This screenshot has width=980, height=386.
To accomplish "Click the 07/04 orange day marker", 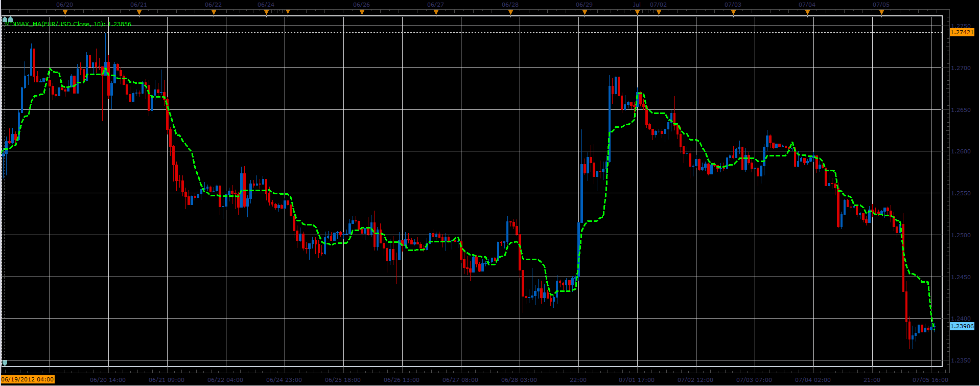I will click(807, 13).
